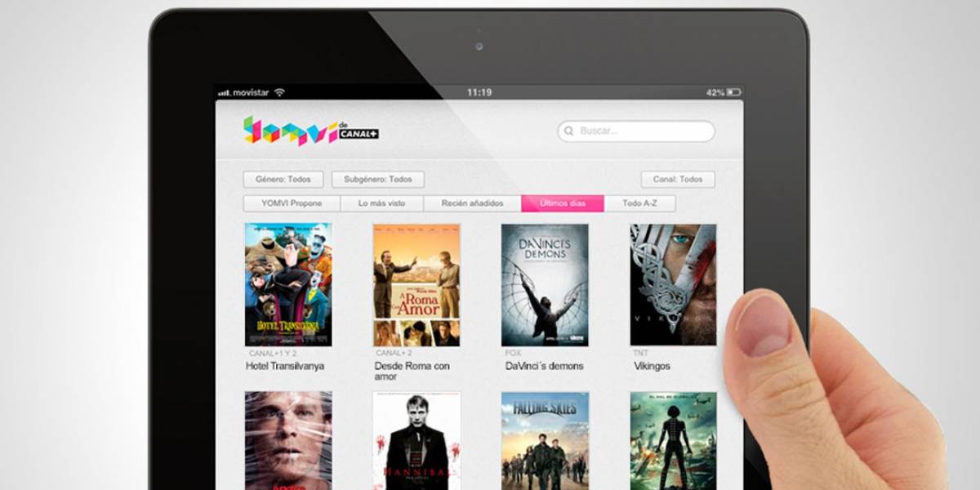Tap the 42% battery percentage

[x=715, y=93]
